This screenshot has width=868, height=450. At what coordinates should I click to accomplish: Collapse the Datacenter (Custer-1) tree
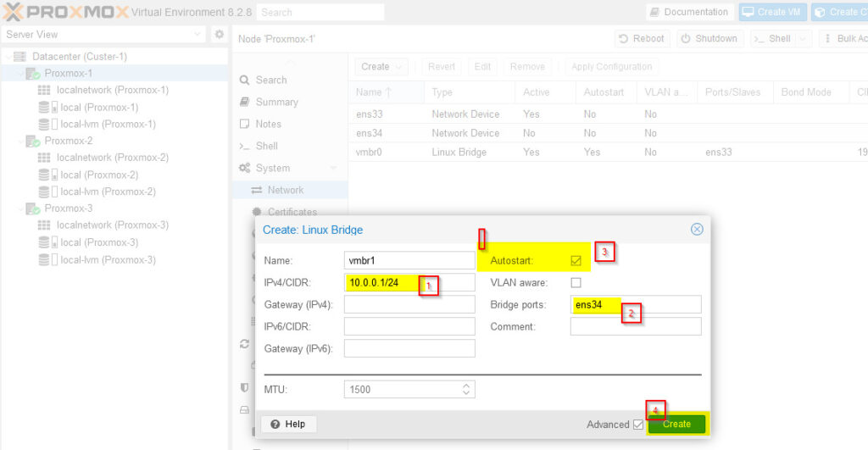(x=8, y=57)
